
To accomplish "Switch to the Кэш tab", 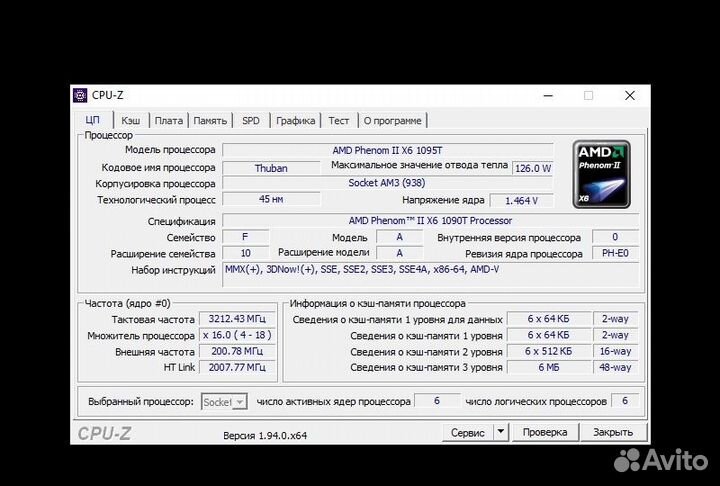I will pyautogui.click(x=131, y=121).
